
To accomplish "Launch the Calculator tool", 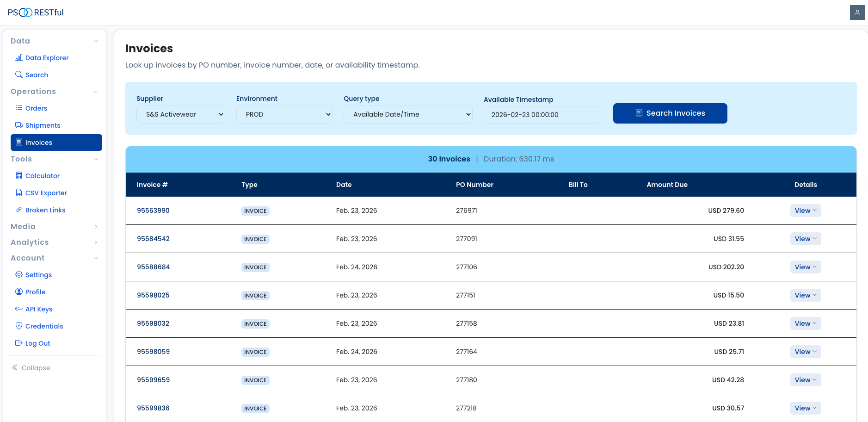I will pos(43,176).
